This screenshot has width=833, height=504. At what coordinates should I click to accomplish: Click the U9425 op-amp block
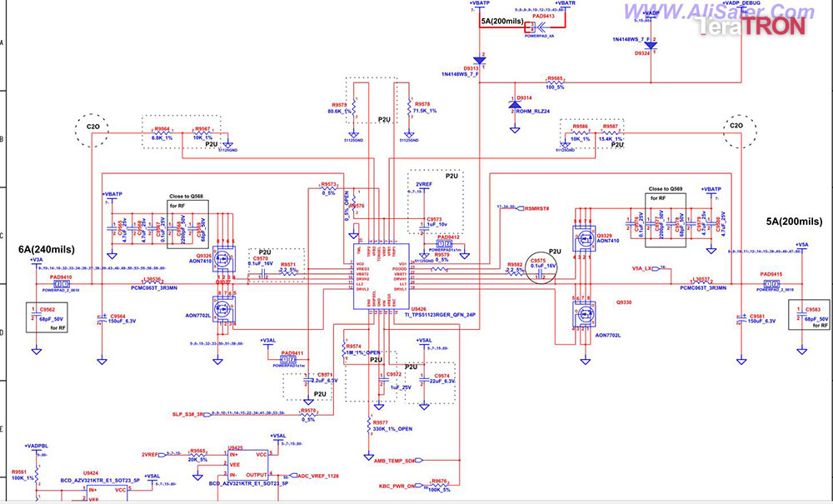click(x=248, y=465)
